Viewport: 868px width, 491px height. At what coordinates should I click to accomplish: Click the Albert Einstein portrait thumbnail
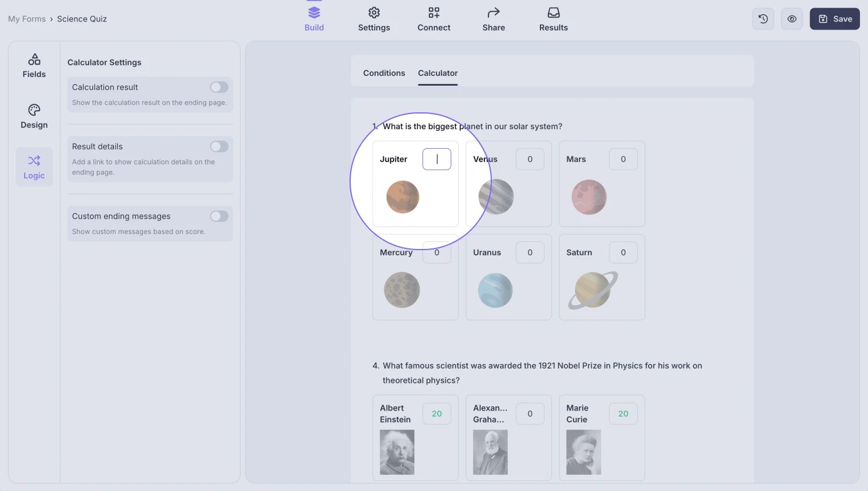397,452
